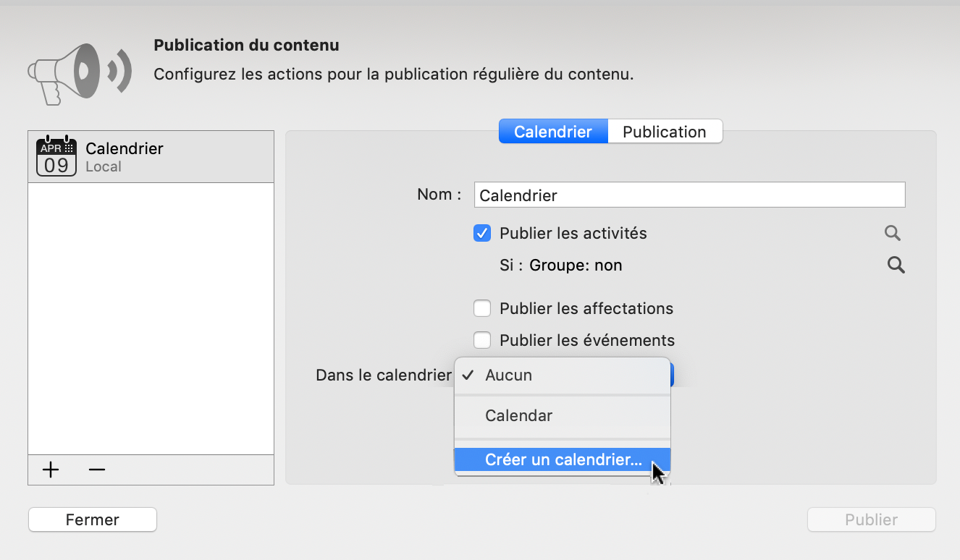Add a new publishing action with the plus icon
960x560 pixels.
(x=50, y=470)
